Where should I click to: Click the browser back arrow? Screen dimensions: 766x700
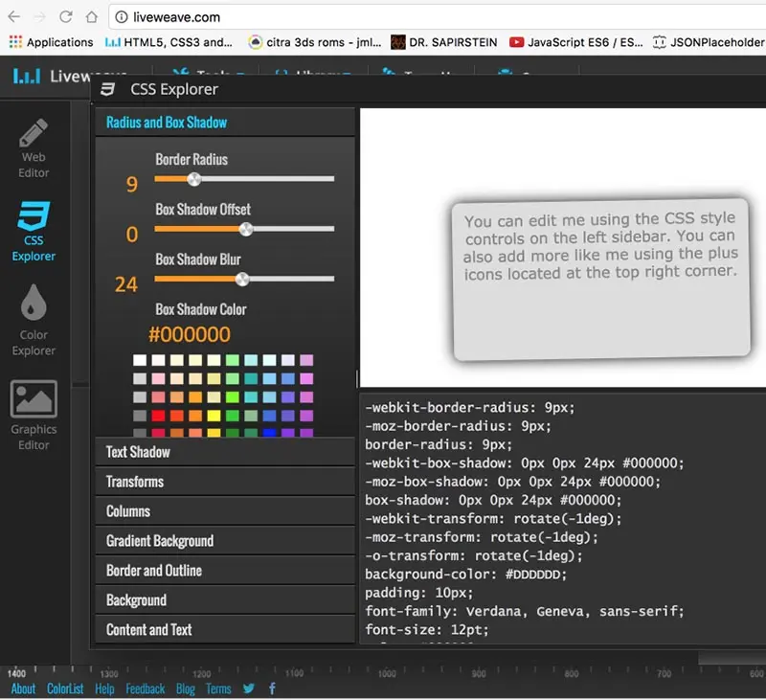[x=14, y=17]
